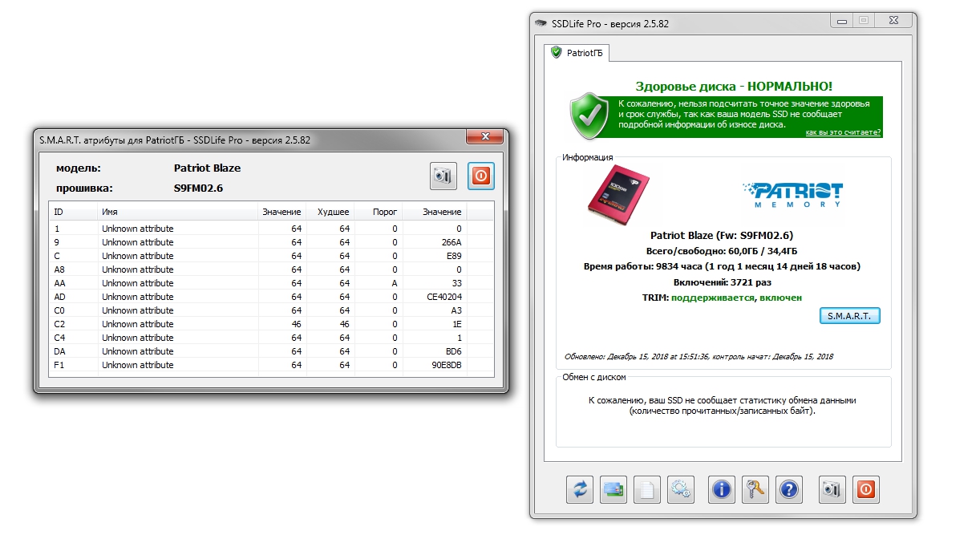Open the report document page icon
The height and width of the screenshot is (551, 980).
point(647,488)
